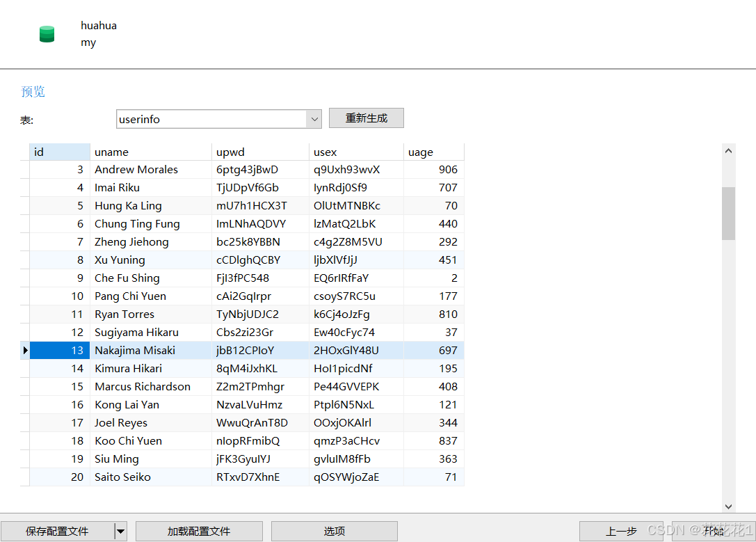
Task: Click password cell bc25k8YBBN
Action: [260, 242]
